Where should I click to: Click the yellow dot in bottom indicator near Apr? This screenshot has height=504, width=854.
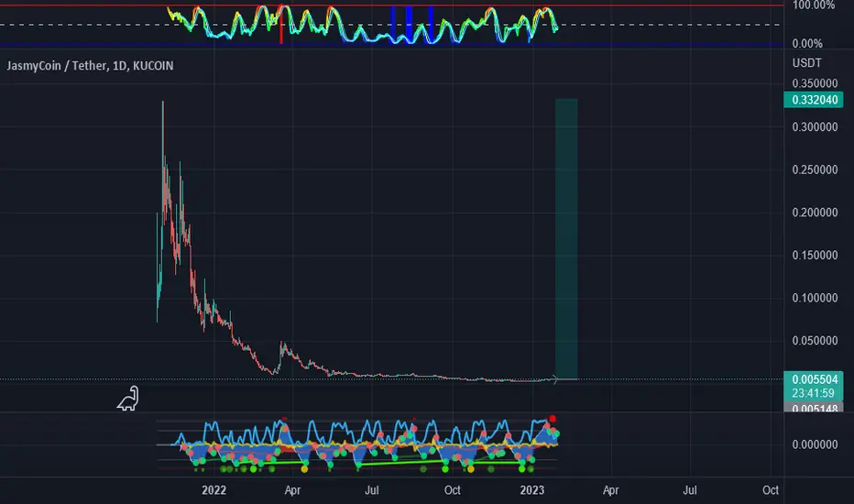[x=304, y=468]
